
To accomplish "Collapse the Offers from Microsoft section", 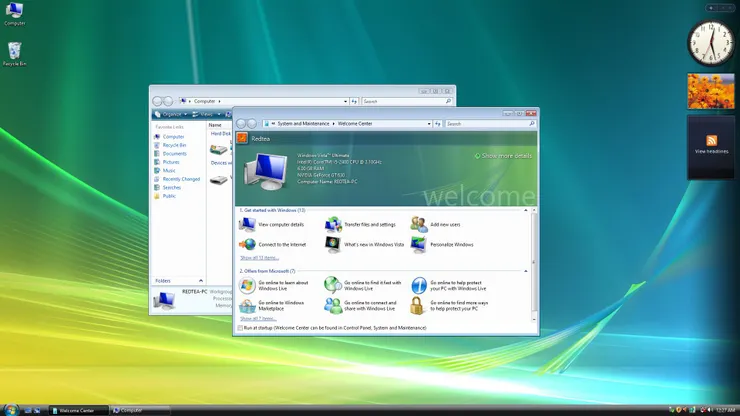I will (x=526, y=271).
